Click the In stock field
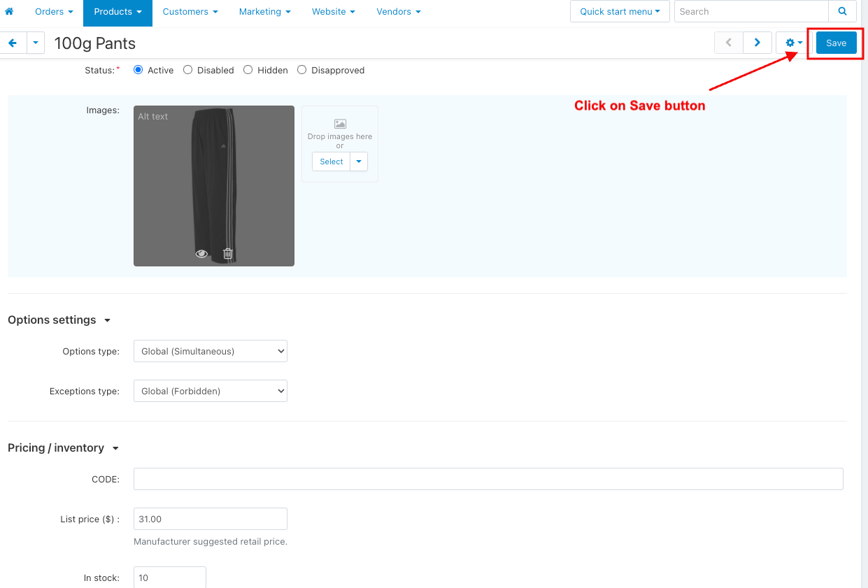The height and width of the screenshot is (588, 868). click(x=170, y=578)
